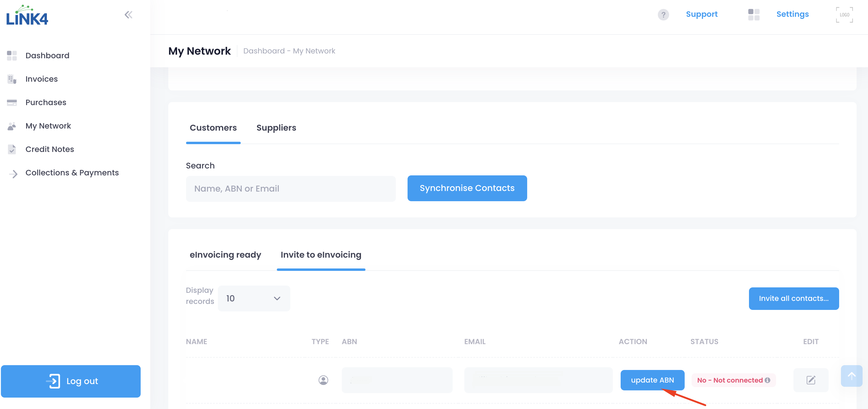
Task: Click the question mark help icon
Action: tap(663, 14)
